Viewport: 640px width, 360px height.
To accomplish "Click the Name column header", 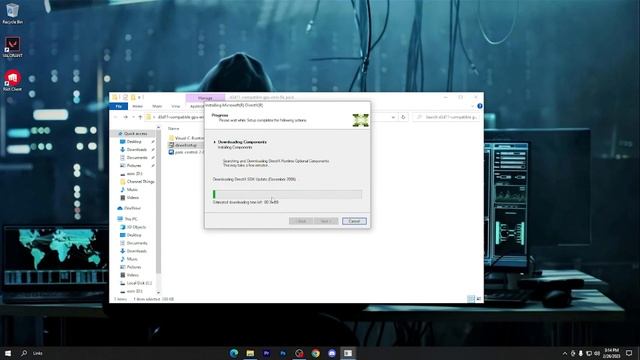I will [174, 129].
